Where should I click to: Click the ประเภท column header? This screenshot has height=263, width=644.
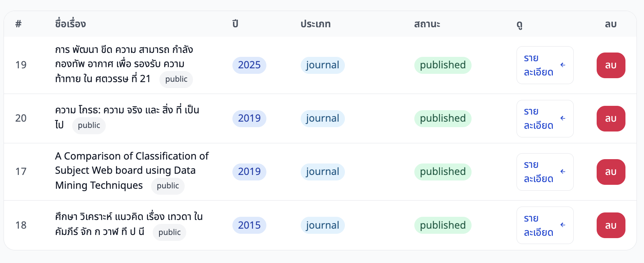[315, 24]
